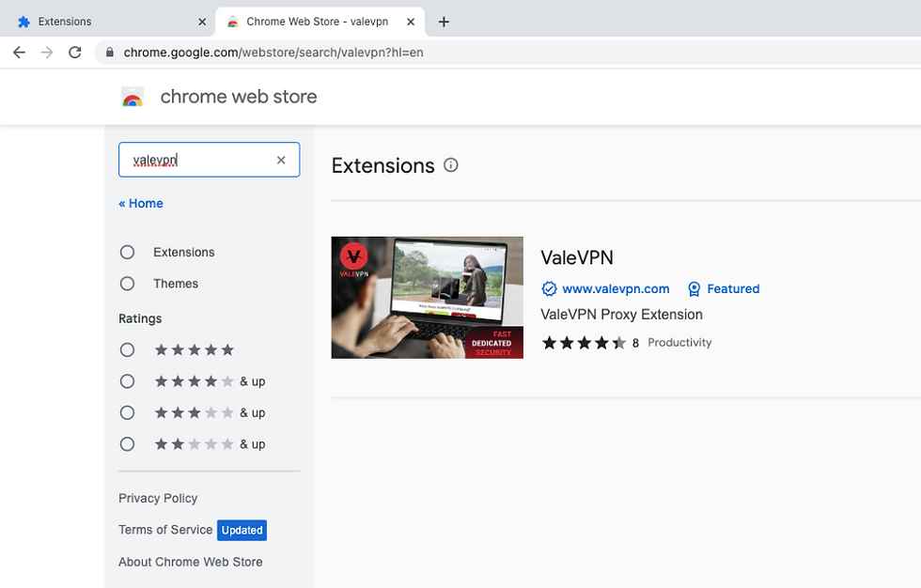
Task: Open About Chrome Web Store link
Action: 190,563
